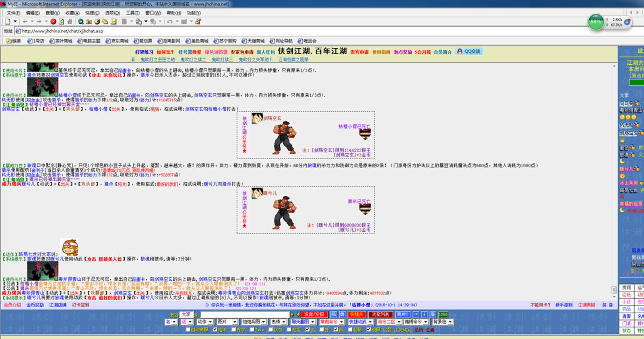Open the 京东商城 bookmark link
644x339 pixels.
tap(117, 41)
